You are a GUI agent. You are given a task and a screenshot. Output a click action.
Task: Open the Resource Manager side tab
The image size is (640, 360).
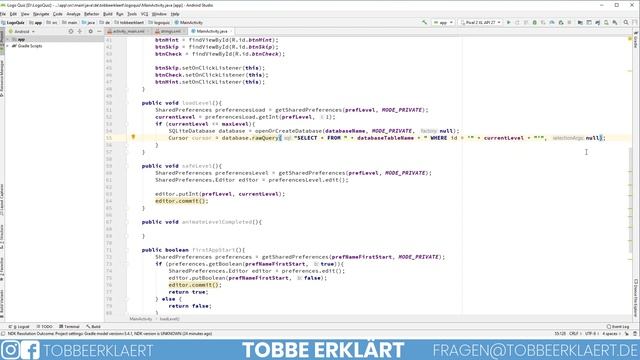pyautogui.click(x=2, y=78)
